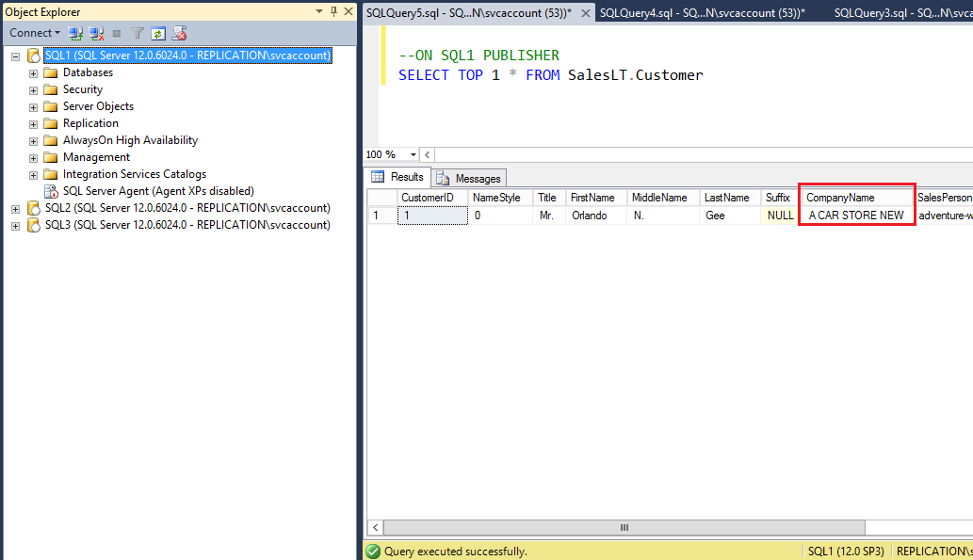The width and height of the screenshot is (973, 560).
Task: Expand the SQL2 server node
Action: (15, 209)
